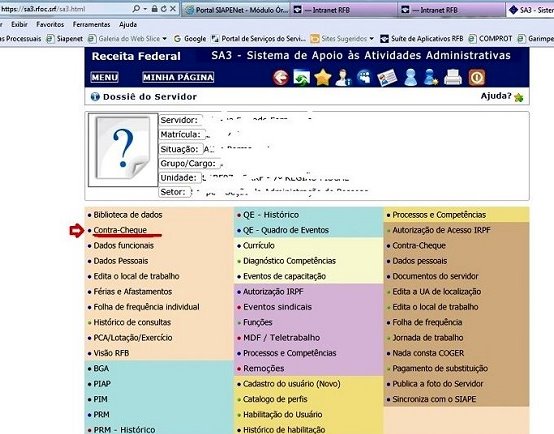This screenshot has width=554, height=434.
Task: Open Autorização IRPF in purple section
Action: click(273, 292)
